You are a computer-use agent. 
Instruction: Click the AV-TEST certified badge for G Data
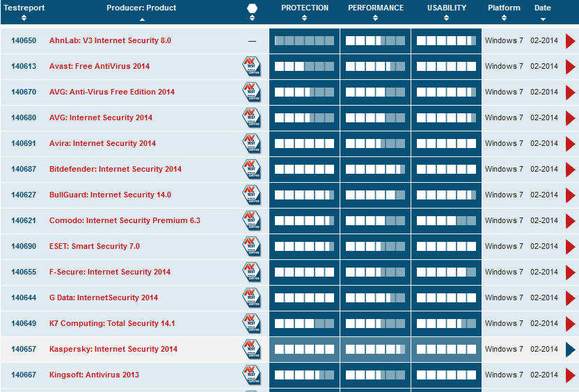click(x=252, y=298)
